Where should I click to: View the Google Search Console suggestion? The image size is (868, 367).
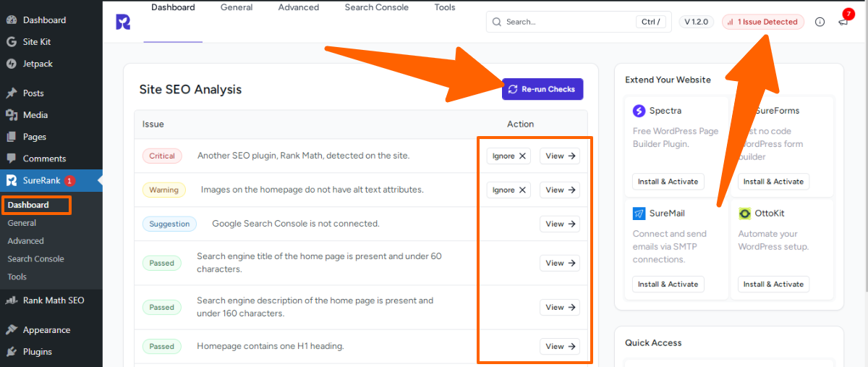coord(560,224)
